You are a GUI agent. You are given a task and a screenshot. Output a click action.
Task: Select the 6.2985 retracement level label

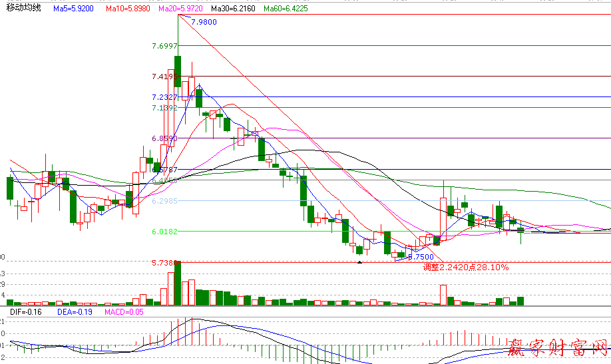point(164,200)
